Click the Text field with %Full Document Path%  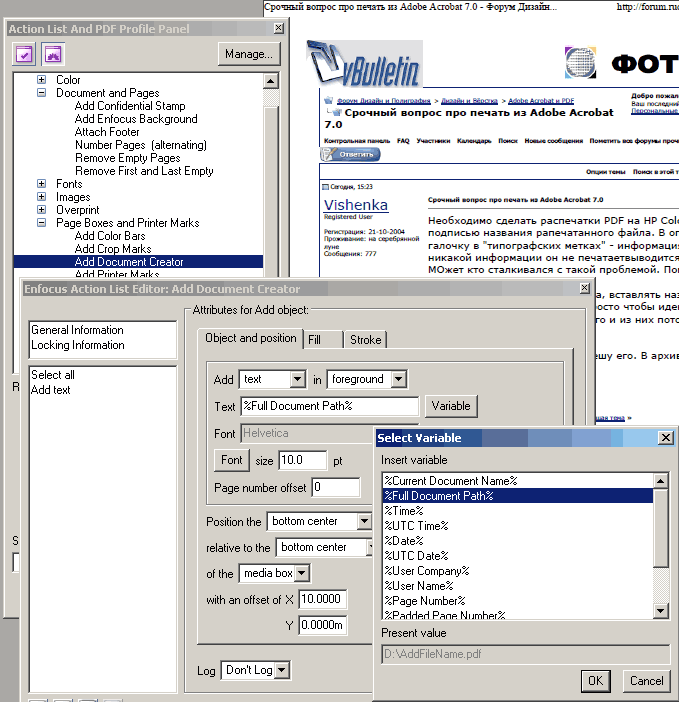(329, 406)
